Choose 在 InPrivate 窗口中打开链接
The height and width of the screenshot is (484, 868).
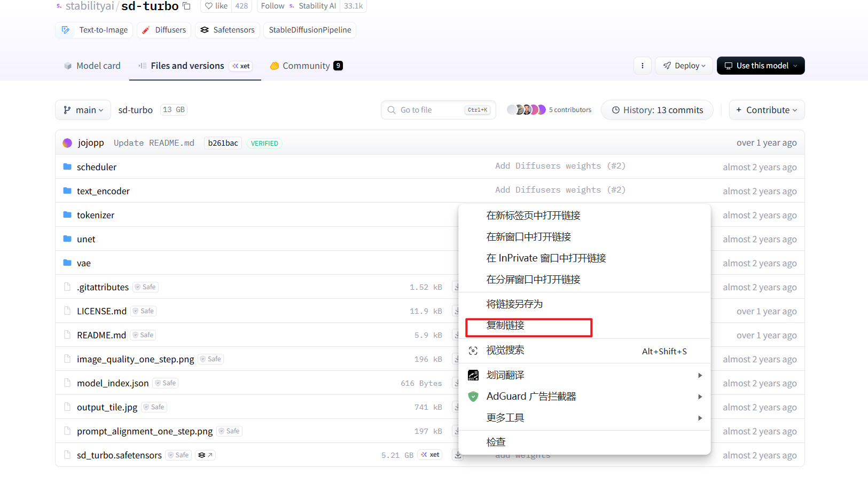pos(584,258)
